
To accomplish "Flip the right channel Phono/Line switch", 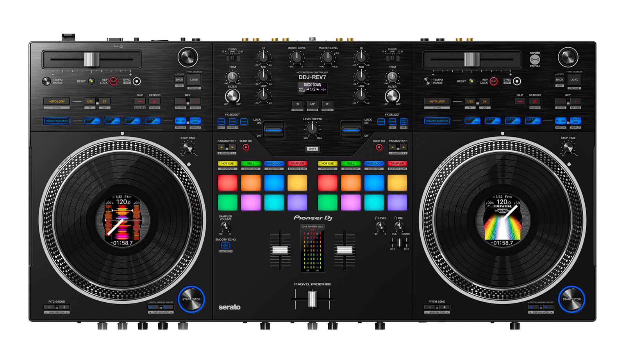I will pos(392,58).
